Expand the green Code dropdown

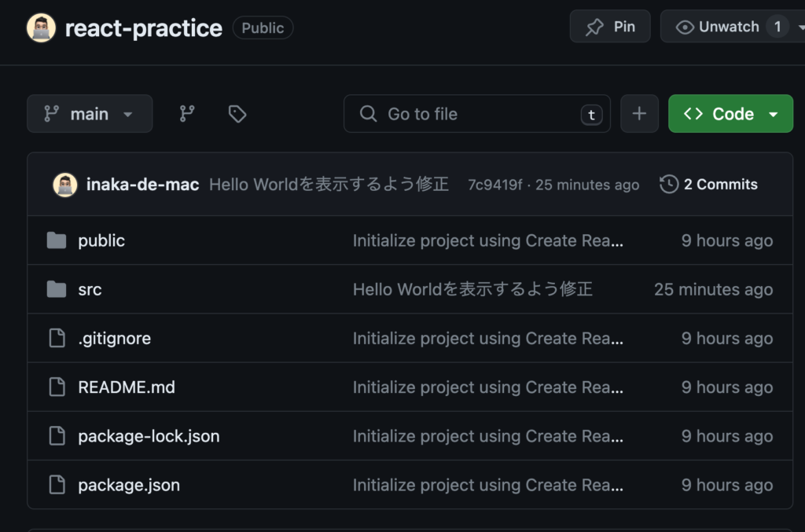click(730, 113)
